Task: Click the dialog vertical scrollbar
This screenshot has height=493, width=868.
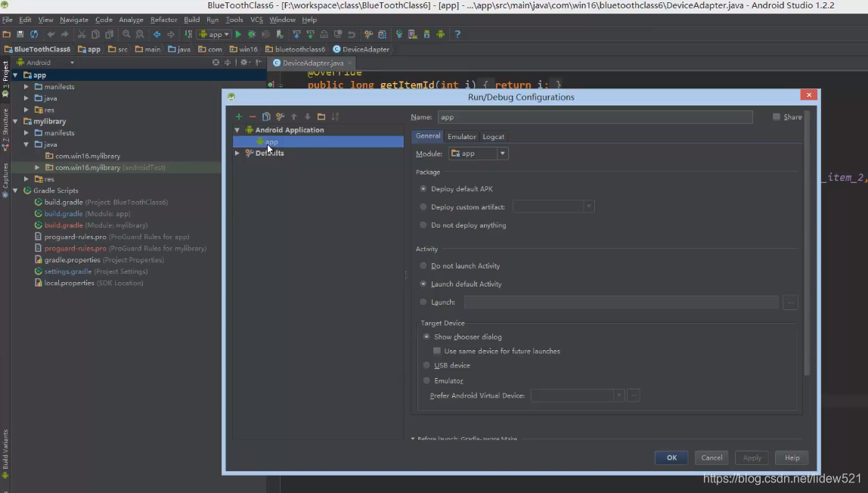Action: point(807,243)
